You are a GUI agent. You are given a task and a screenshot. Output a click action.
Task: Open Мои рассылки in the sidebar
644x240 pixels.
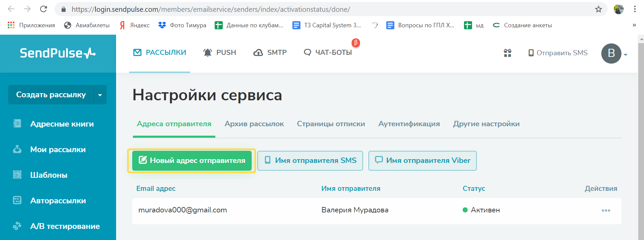[x=58, y=149]
